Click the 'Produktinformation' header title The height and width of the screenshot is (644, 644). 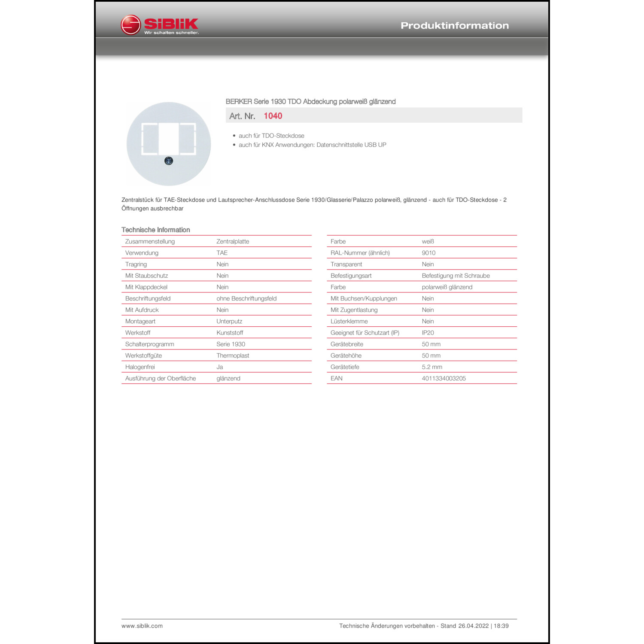pyautogui.click(x=455, y=25)
